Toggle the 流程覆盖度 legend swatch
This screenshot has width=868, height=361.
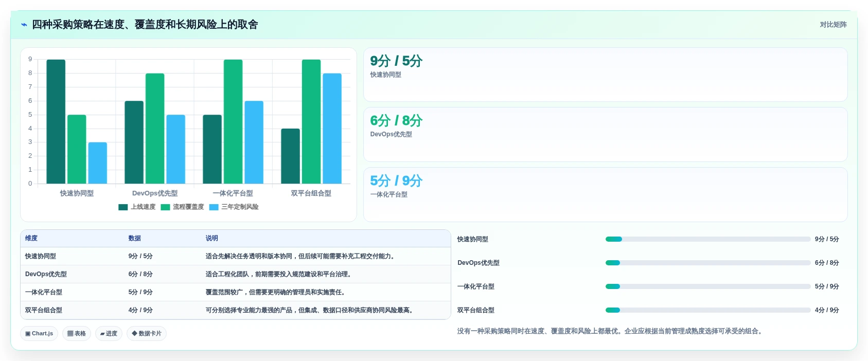pyautogui.click(x=165, y=207)
